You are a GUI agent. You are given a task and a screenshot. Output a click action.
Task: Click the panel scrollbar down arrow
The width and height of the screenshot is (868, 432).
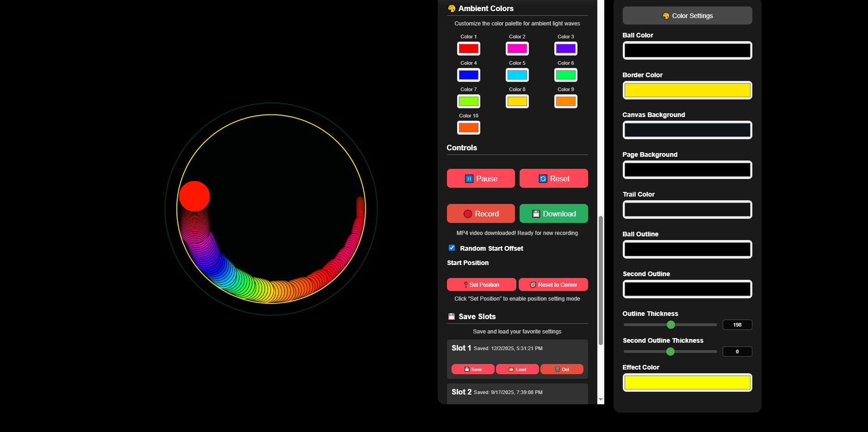pyautogui.click(x=601, y=400)
